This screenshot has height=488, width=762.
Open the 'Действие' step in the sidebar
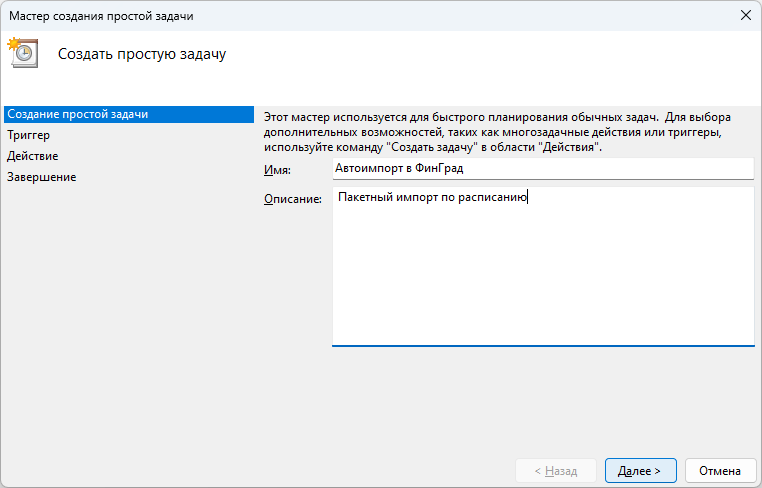point(33,156)
